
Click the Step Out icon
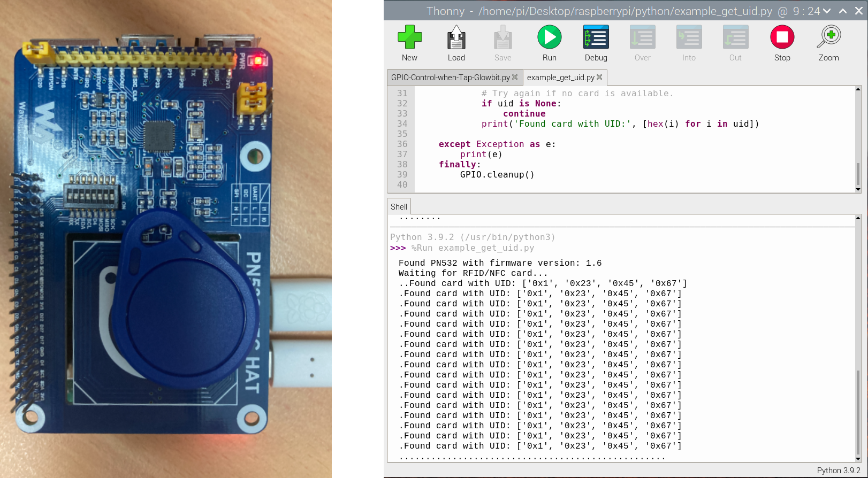735,43
